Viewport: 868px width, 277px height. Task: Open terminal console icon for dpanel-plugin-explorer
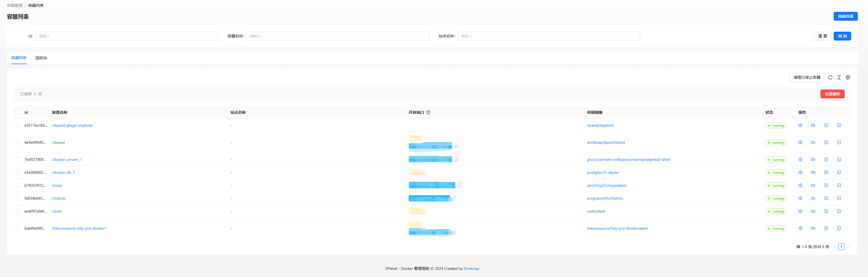[x=839, y=125]
